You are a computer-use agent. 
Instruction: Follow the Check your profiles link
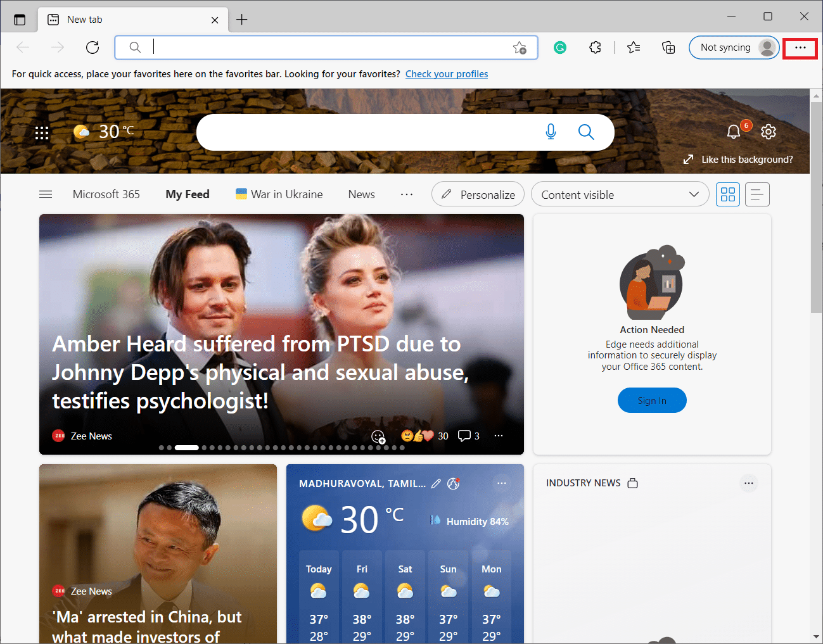[447, 74]
